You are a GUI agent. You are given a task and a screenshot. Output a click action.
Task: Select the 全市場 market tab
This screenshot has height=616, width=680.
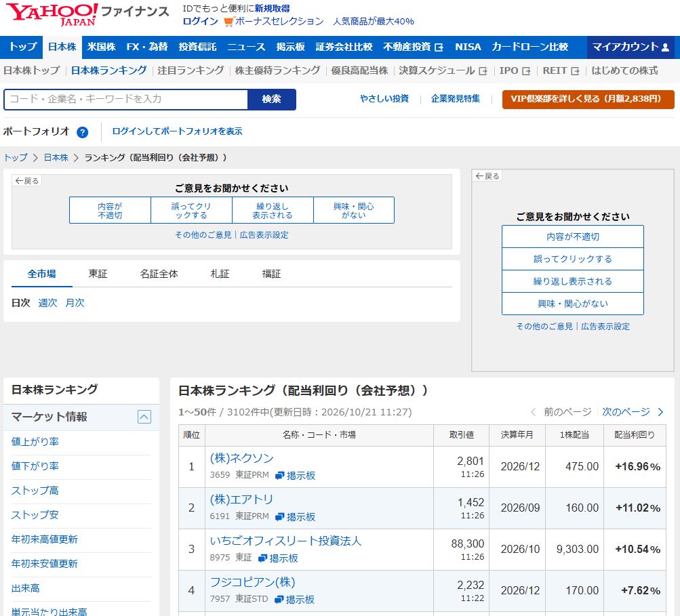[41, 274]
